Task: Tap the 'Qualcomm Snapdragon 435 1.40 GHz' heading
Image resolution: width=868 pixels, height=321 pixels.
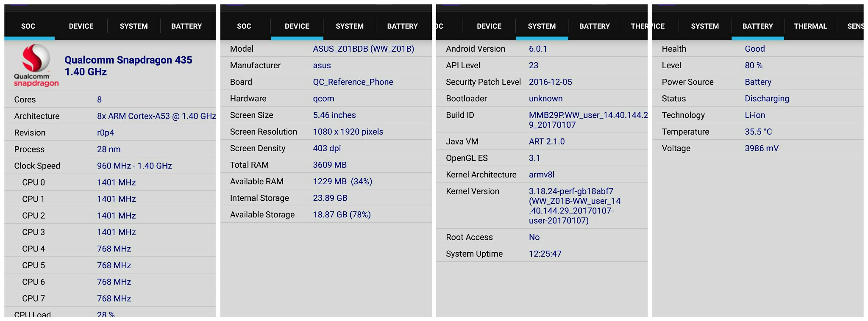Action: 128,66
